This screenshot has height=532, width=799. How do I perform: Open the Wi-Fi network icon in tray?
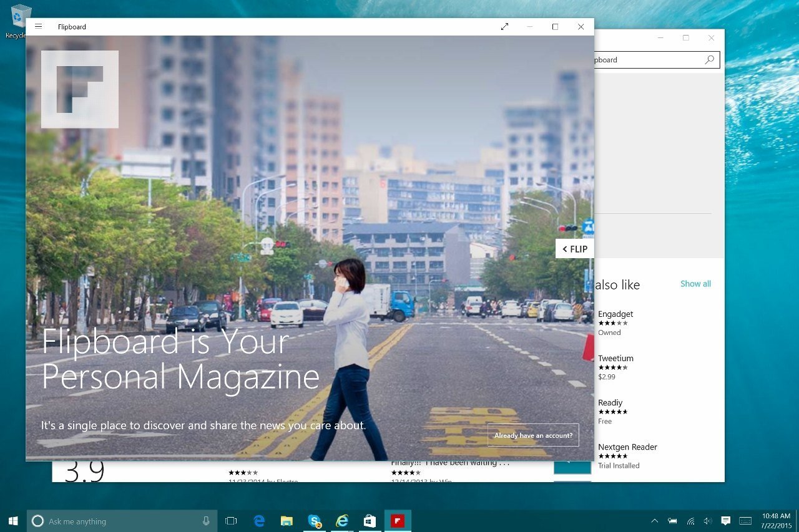pyautogui.click(x=690, y=521)
